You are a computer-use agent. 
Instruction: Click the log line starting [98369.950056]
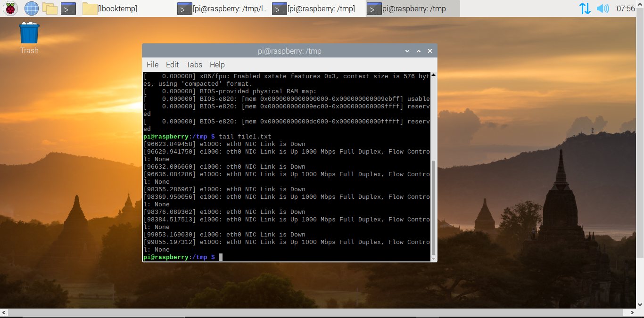point(287,201)
